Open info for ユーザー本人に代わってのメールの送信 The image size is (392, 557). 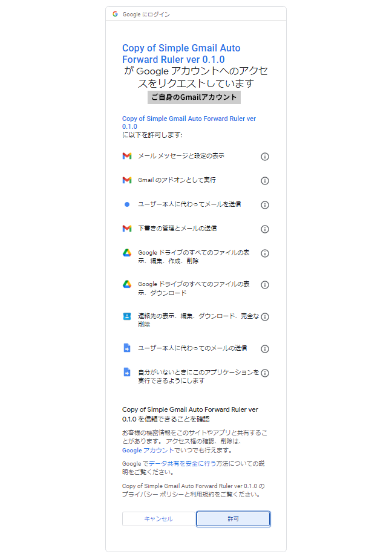pyautogui.click(x=265, y=349)
